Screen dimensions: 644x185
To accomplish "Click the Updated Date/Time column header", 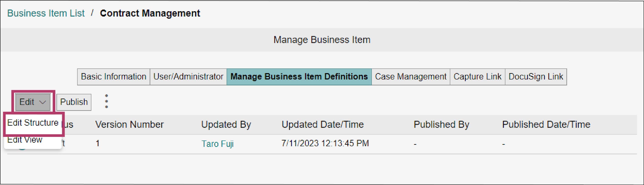I will (x=323, y=125).
